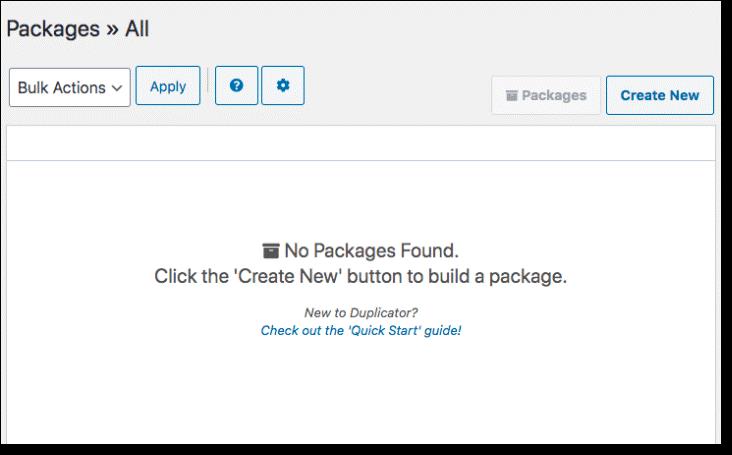The width and height of the screenshot is (732, 455).
Task: Apply the selected bulk action
Action: [x=168, y=86]
